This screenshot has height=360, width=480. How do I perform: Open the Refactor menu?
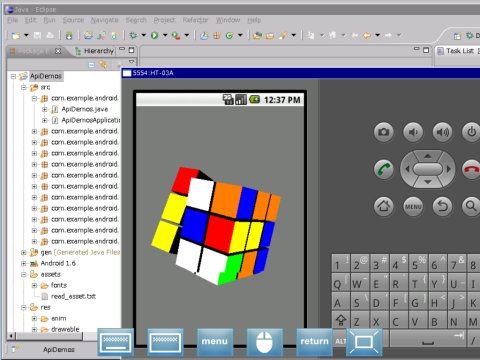tap(195, 20)
